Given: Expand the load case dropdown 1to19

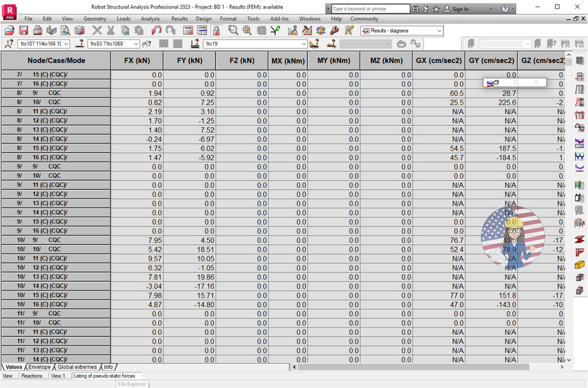Looking at the screenshot, I should point(304,44).
